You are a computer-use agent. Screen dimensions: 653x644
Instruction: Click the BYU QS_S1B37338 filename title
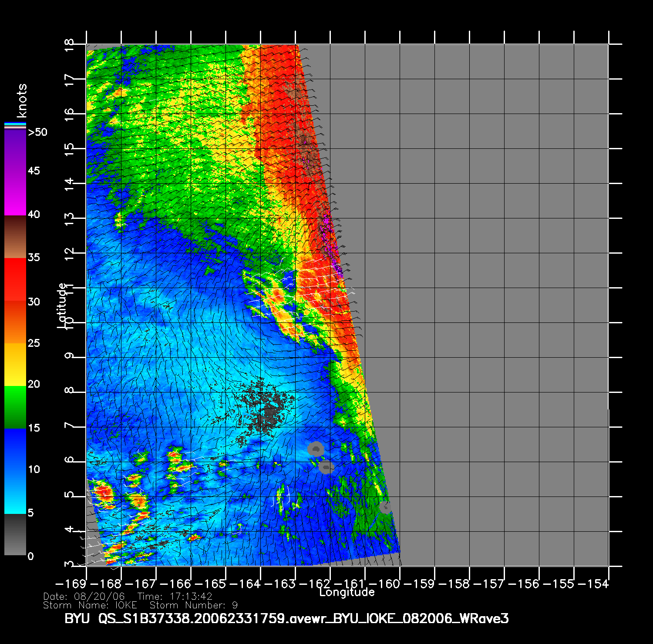286,618
